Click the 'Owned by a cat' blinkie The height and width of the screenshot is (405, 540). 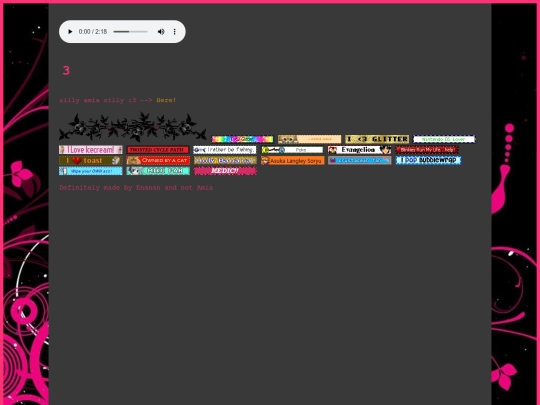158,160
